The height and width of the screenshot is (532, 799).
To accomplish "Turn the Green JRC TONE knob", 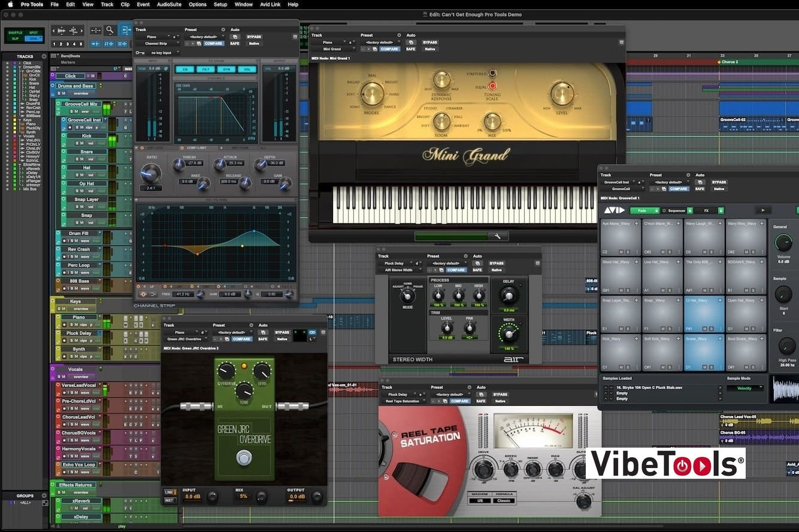I will click(244, 391).
